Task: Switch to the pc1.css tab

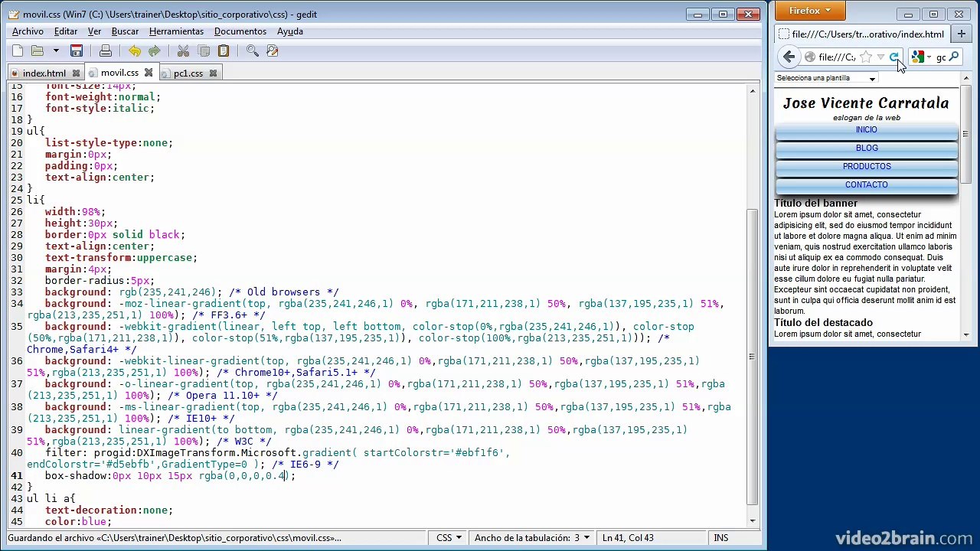Action: [x=188, y=73]
